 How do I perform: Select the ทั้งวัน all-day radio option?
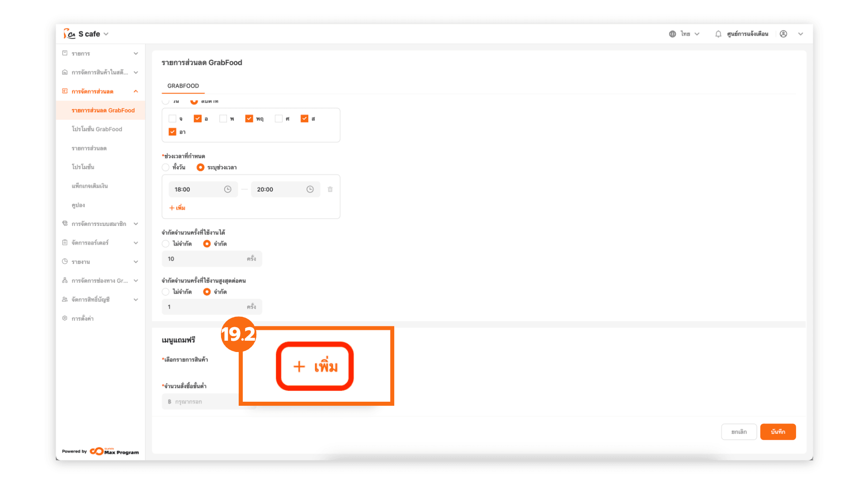[x=165, y=167]
